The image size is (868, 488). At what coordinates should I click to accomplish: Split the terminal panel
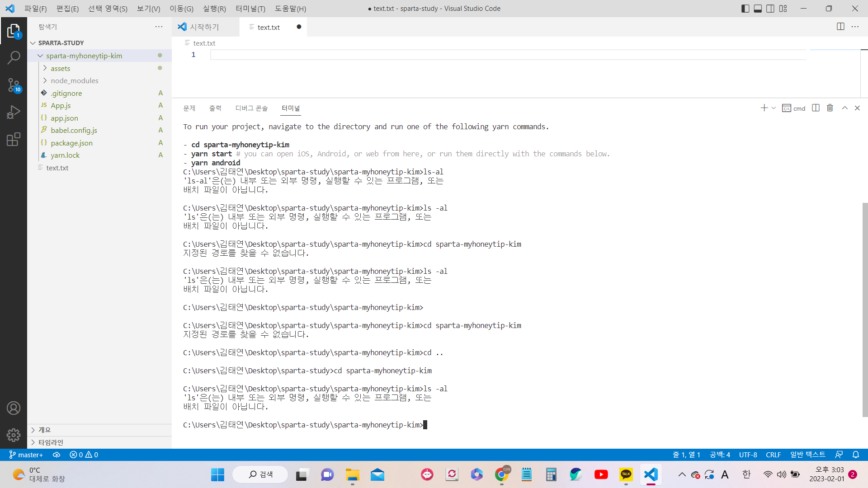(x=816, y=108)
